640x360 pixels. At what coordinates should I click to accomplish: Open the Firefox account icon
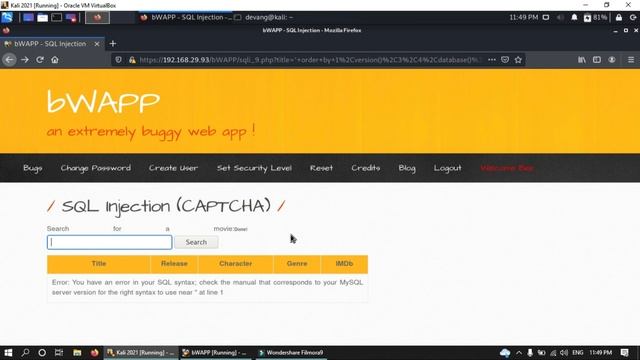[612, 60]
